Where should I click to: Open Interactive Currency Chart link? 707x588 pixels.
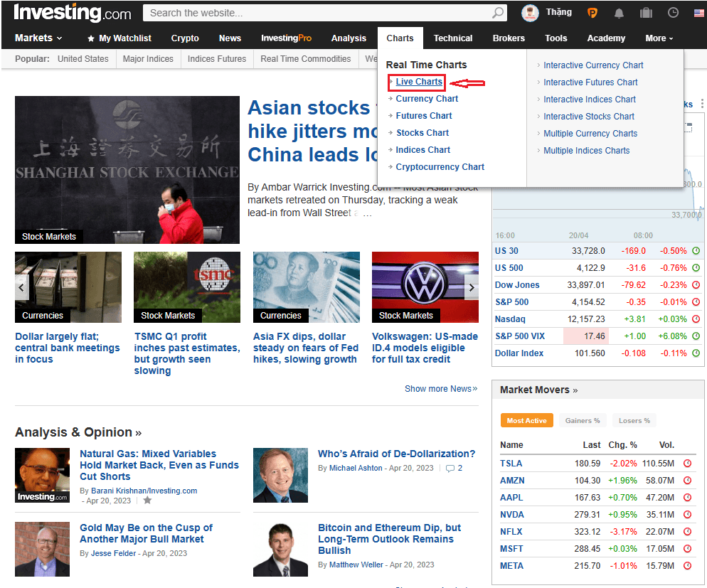(x=593, y=65)
